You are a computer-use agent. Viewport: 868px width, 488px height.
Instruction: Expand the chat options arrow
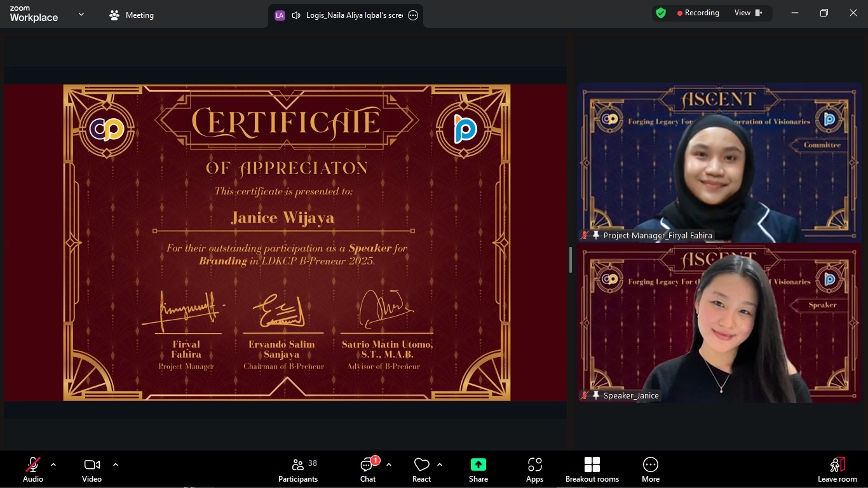pos(389,464)
